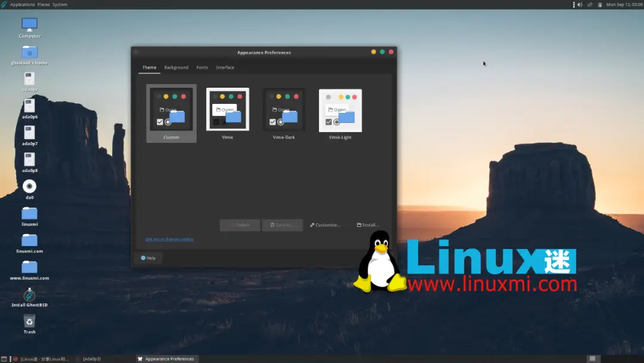Viewport: 644px width, 363px height.
Task: Select the Vimix-Dark theme thumbnail
Action: pyautogui.click(x=284, y=110)
